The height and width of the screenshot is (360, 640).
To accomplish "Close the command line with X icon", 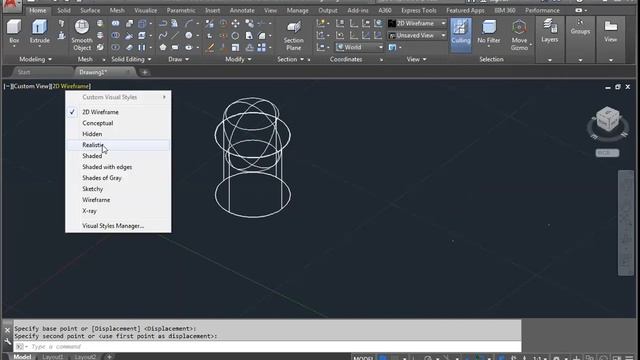I will pos(7,330).
